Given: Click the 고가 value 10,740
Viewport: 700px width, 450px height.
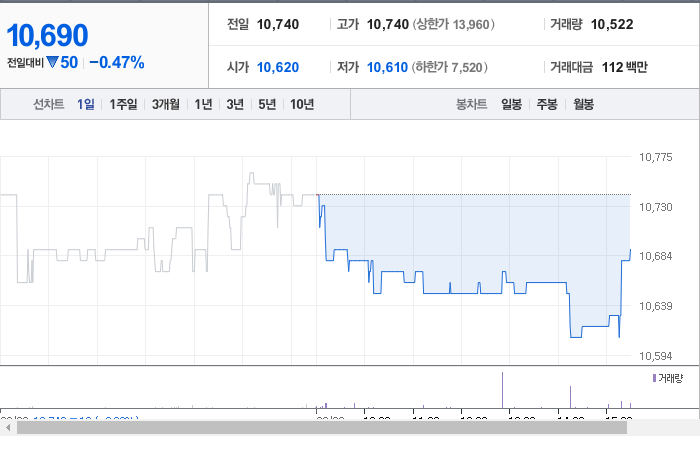Looking at the screenshot, I should point(388,24).
